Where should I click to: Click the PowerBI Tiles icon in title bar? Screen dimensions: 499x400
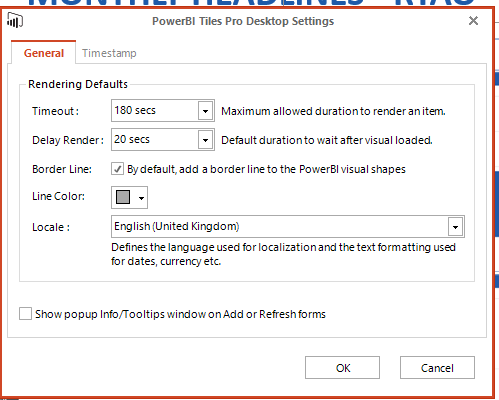(15, 20)
